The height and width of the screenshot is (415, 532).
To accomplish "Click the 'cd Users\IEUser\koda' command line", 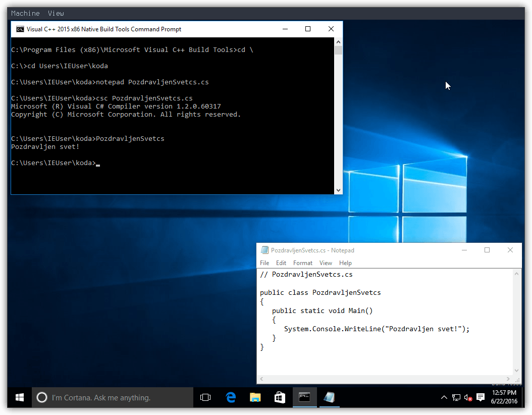I will click(60, 66).
